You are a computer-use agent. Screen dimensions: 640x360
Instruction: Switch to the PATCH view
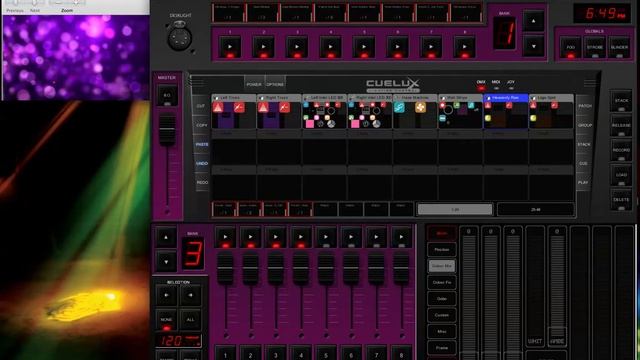point(584,106)
